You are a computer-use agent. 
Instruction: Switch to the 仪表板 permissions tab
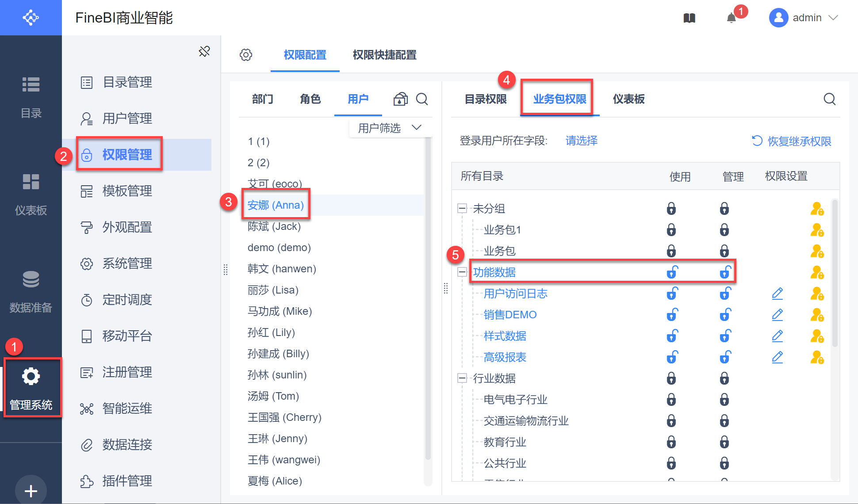pyautogui.click(x=628, y=99)
